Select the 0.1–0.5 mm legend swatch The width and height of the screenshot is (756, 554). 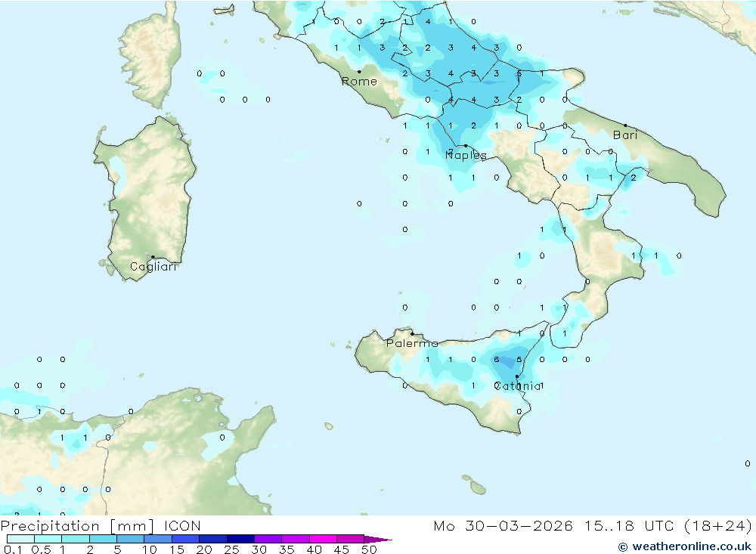click(x=20, y=539)
